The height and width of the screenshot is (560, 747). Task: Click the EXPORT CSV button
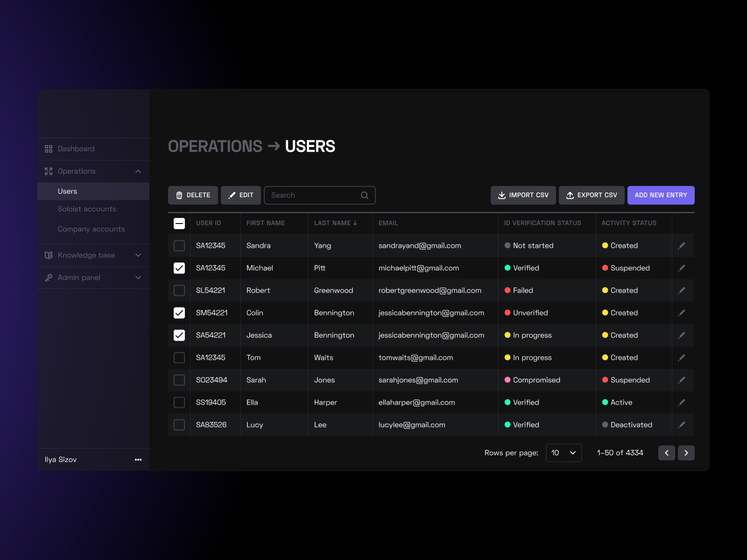pyautogui.click(x=592, y=195)
